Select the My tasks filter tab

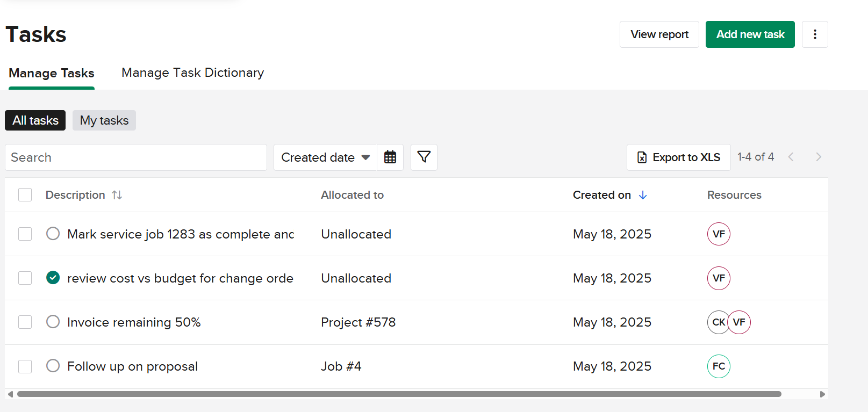[x=104, y=120]
